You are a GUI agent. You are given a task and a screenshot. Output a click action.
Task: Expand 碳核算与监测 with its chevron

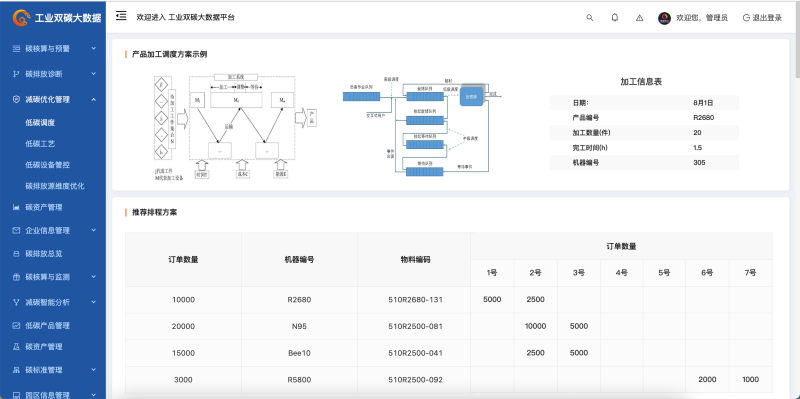(93, 277)
